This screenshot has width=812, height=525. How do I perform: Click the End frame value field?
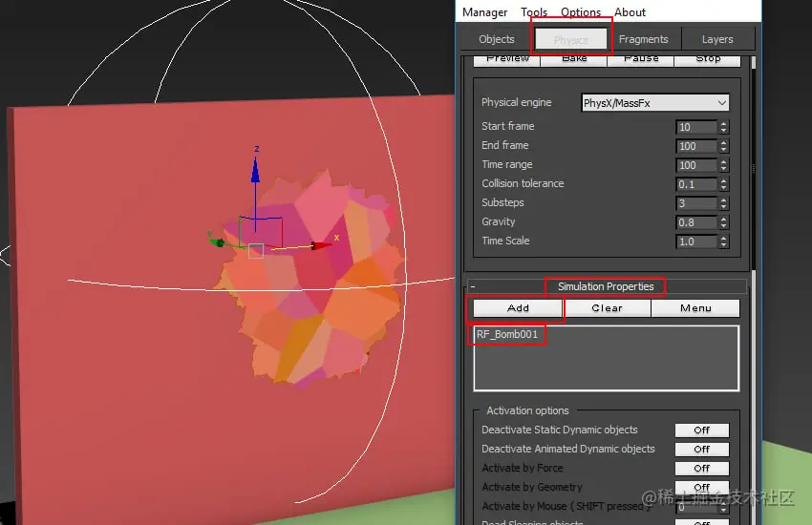pos(696,146)
